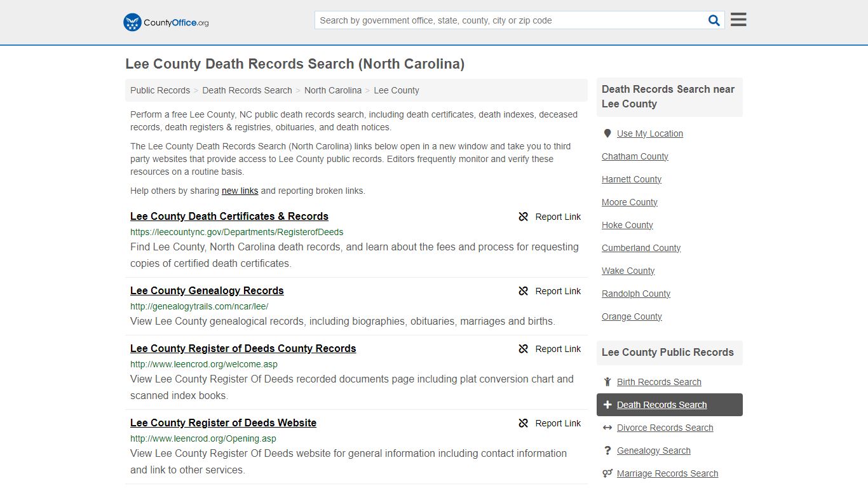Click the broken link icon for Register of Deeds Website

point(524,423)
